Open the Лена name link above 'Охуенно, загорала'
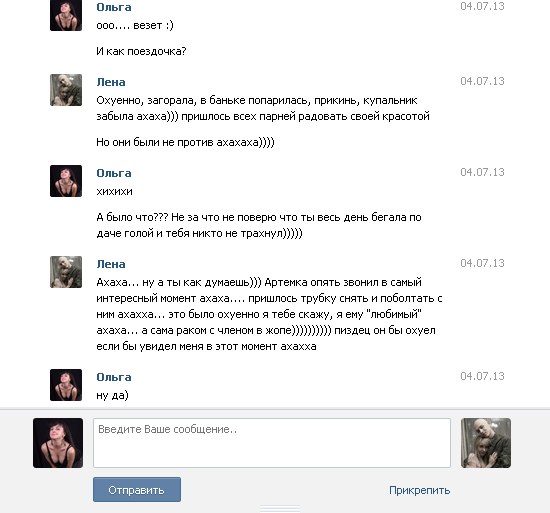Screen dimensions: 550x513 click(111, 82)
